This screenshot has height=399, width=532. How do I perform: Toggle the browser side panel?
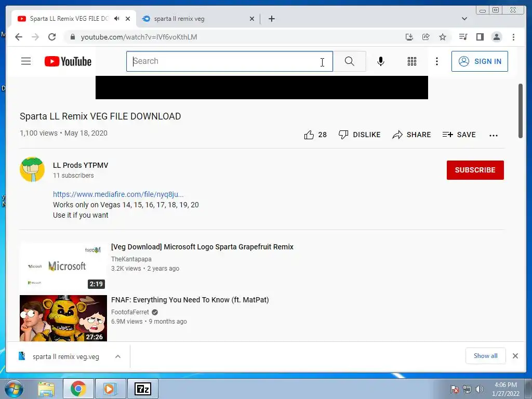tap(480, 37)
